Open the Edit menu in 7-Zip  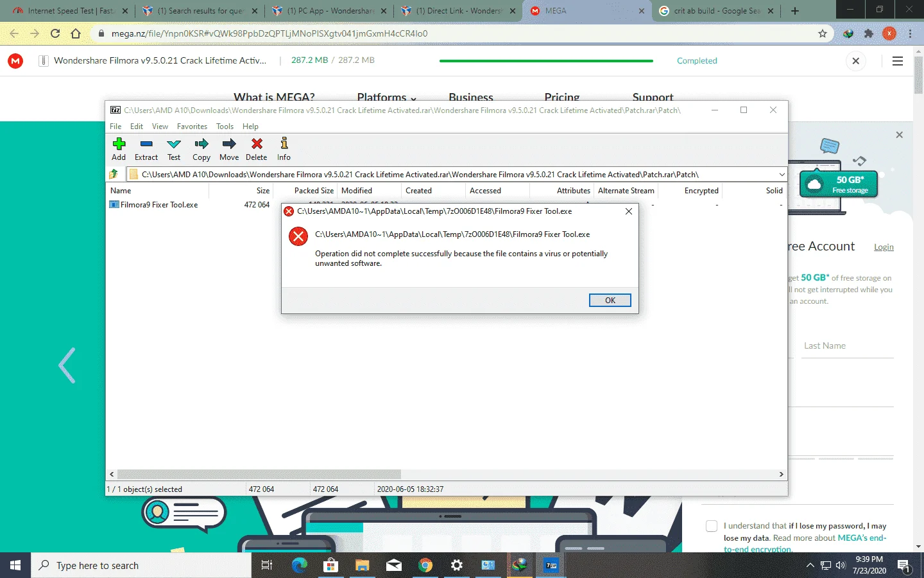click(x=137, y=127)
